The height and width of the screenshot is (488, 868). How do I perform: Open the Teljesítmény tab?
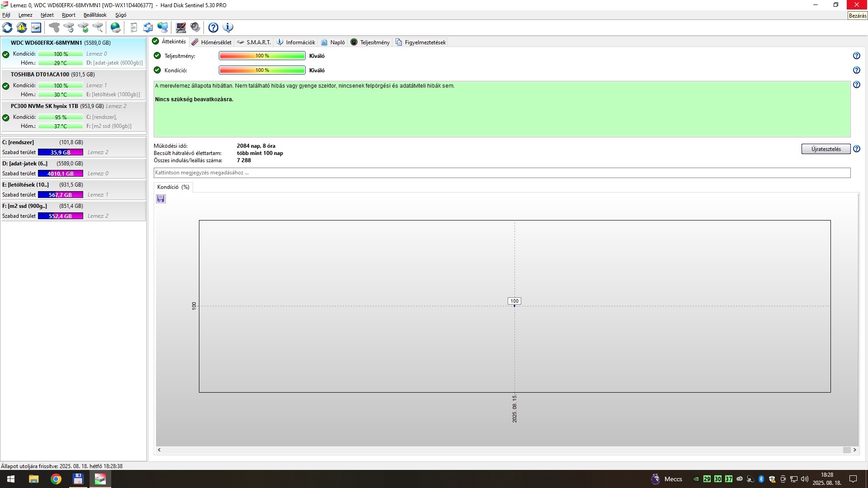pyautogui.click(x=370, y=42)
